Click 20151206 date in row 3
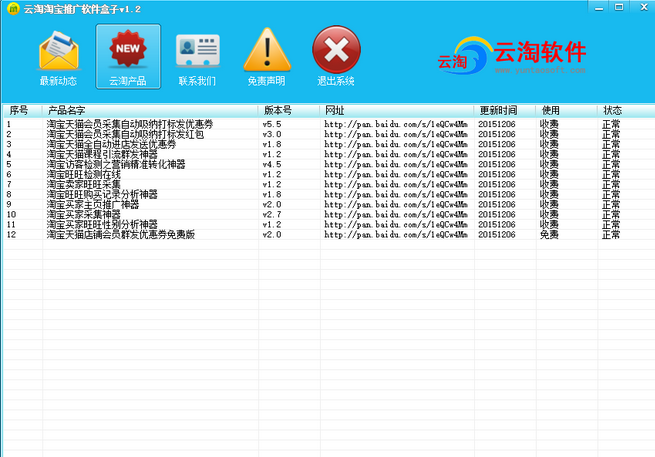Image resolution: width=655 pixels, height=457 pixels. [x=497, y=144]
